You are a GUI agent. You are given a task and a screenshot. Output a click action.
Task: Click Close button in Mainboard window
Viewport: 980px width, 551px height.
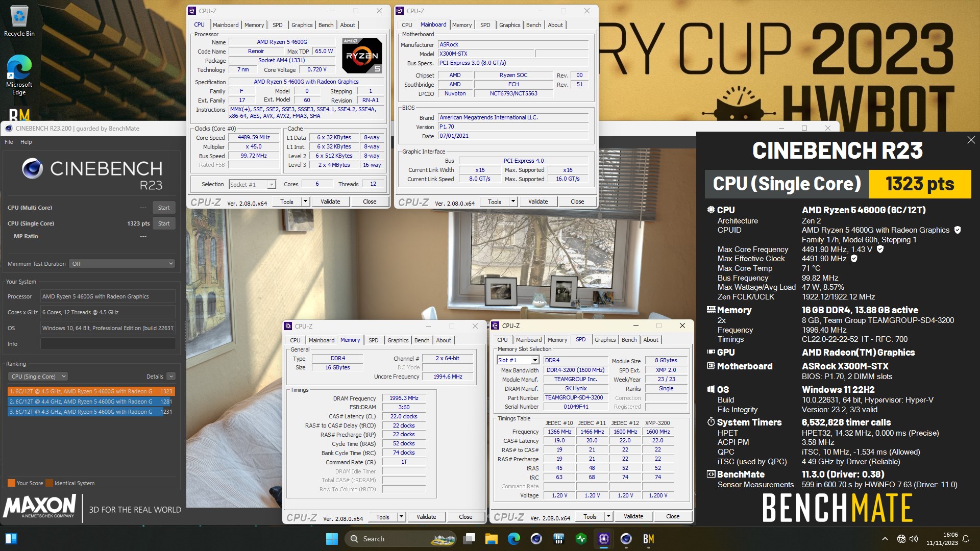(577, 202)
